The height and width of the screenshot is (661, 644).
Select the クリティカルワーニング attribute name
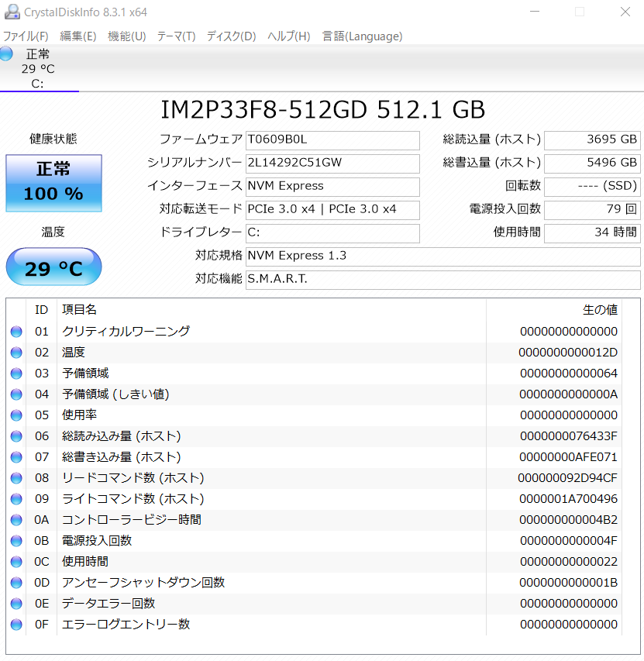click(126, 332)
